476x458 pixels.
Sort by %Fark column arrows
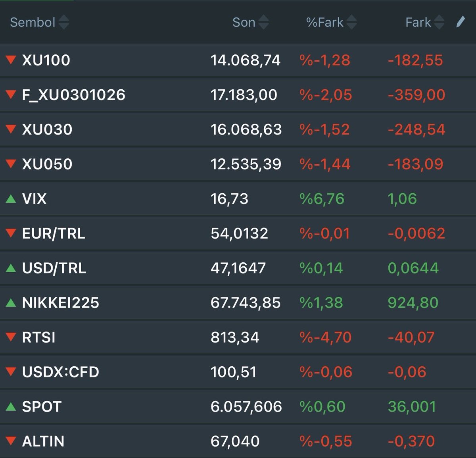pyautogui.click(x=351, y=22)
